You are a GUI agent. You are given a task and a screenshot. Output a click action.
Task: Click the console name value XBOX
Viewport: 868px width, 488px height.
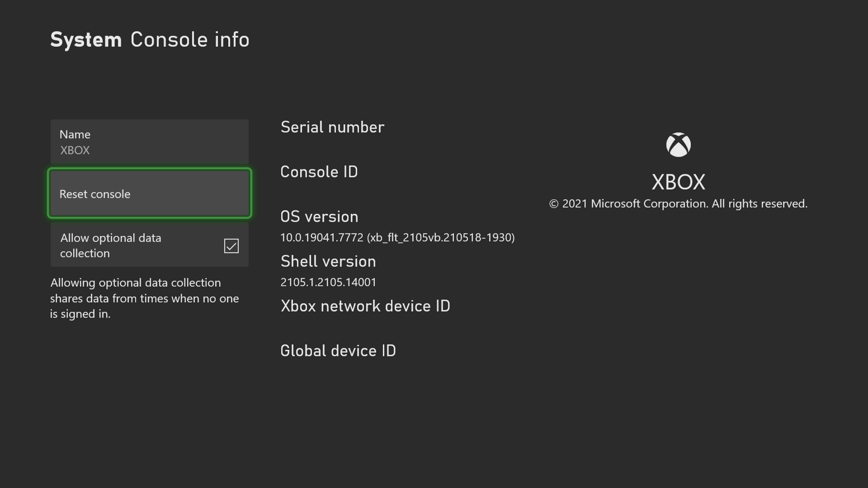coord(75,150)
